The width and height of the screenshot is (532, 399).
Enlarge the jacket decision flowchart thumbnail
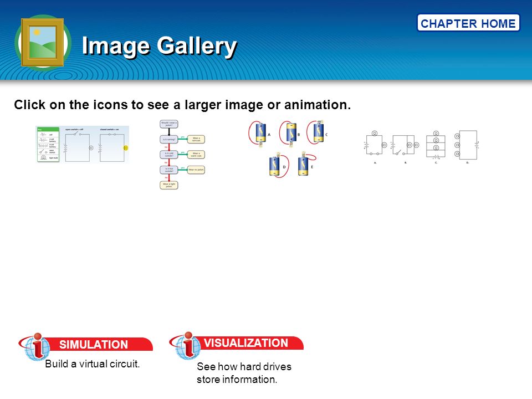[182, 155]
